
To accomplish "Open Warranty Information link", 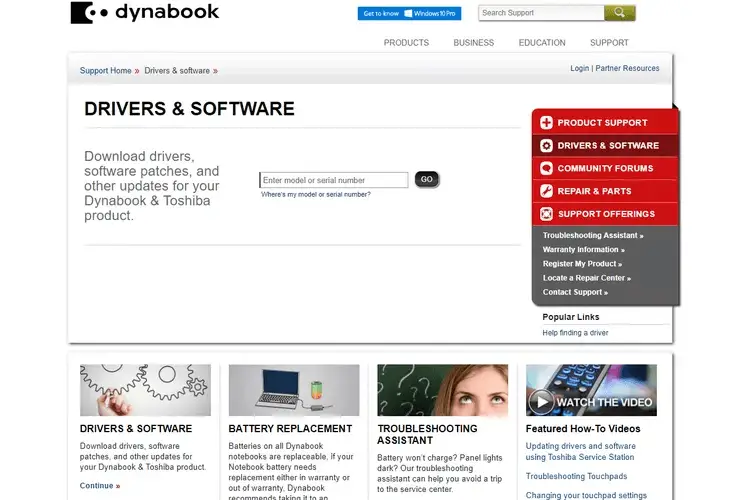I will click(583, 250).
